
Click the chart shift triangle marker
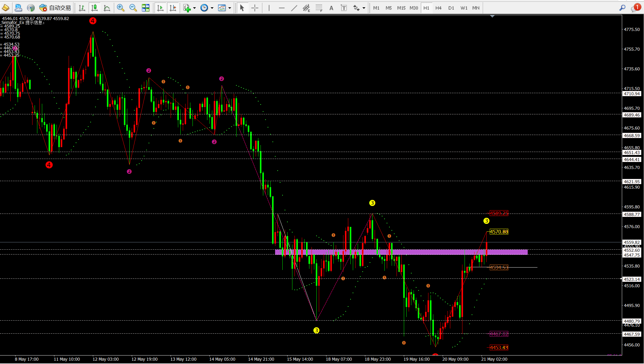(492, 16)
